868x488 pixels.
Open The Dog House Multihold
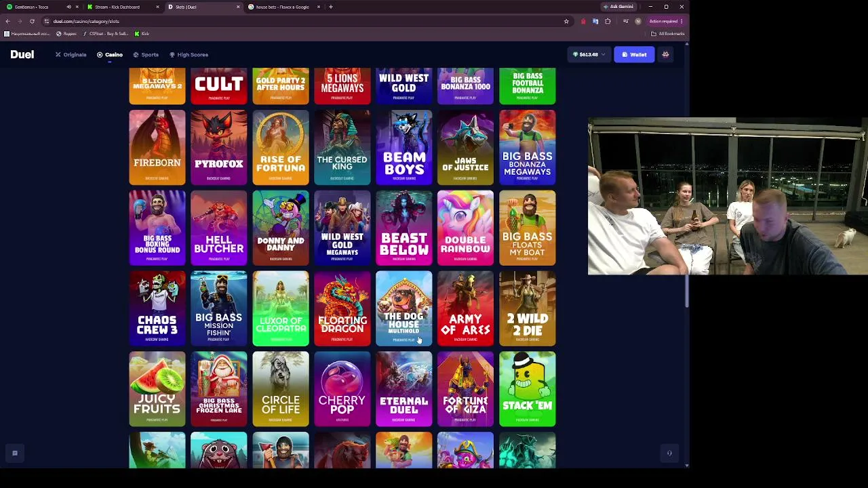(x=404, y=308)
